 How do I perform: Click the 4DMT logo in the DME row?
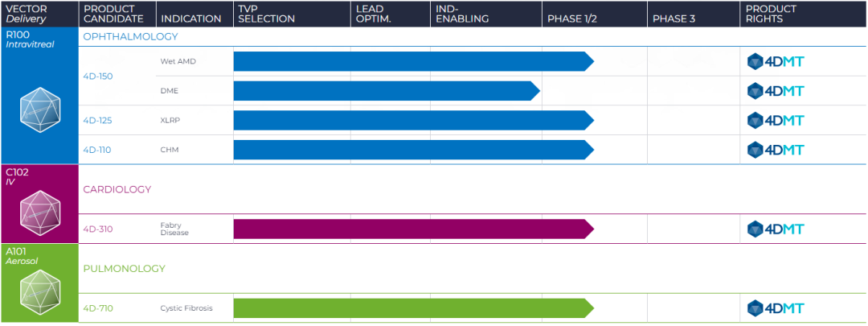[775, 91]
